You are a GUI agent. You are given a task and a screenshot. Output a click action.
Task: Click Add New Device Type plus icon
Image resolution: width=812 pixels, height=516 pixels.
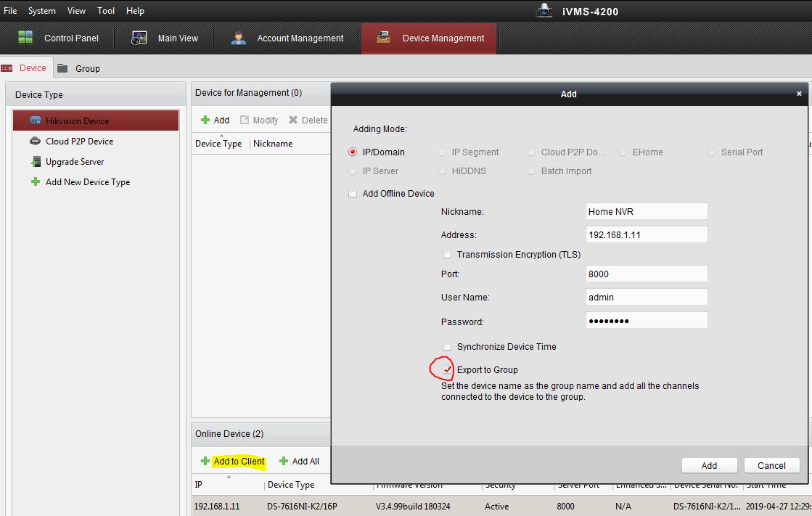(35, 182)
